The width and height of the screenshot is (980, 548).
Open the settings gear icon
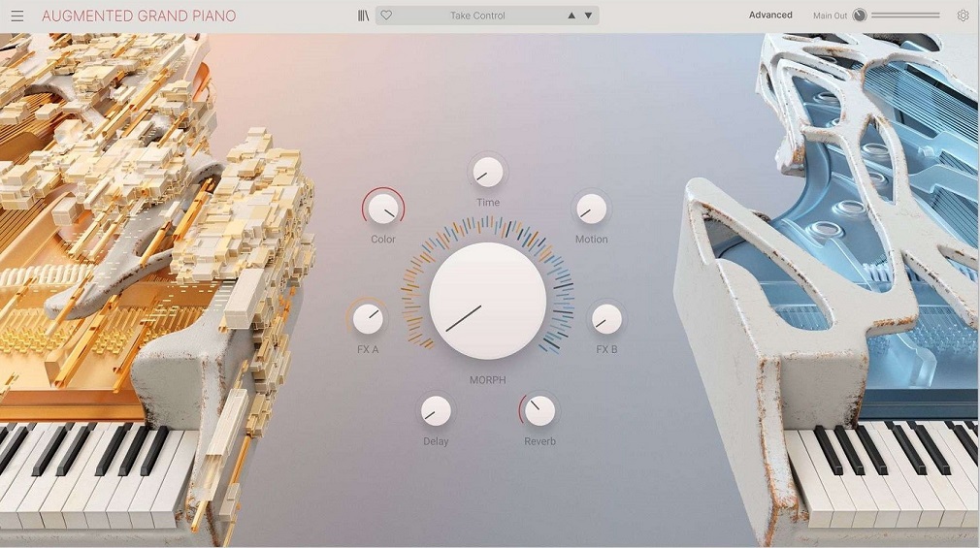[x=963, y=16]
